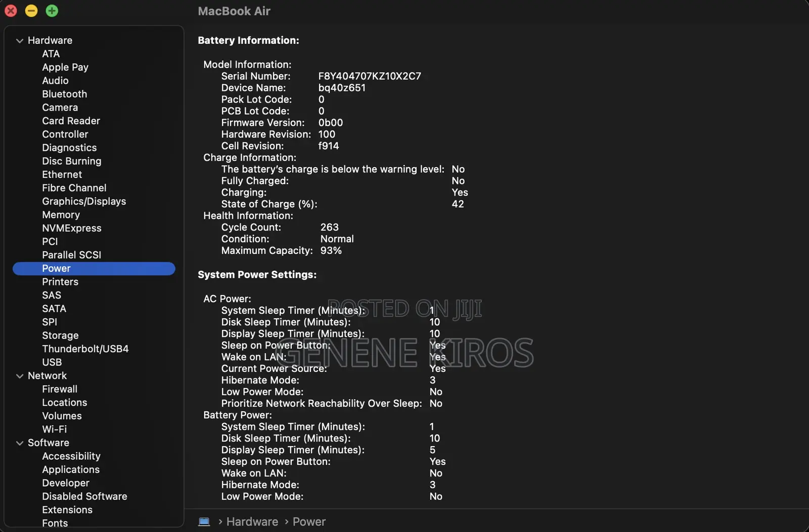Viewport: 809px width, 532px height.
Task: Click Hardware in the bottom path bar
Action: coord(252,522)
